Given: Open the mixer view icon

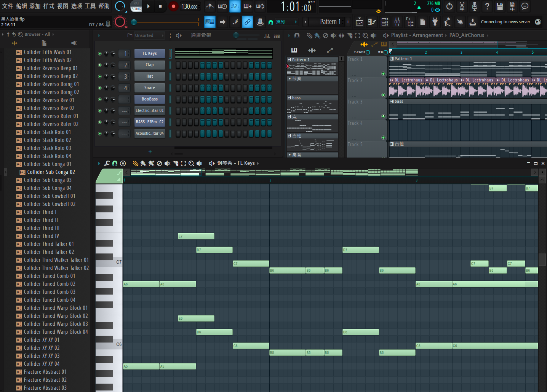Looking at the screenshot, I should [x=397, y=22].
